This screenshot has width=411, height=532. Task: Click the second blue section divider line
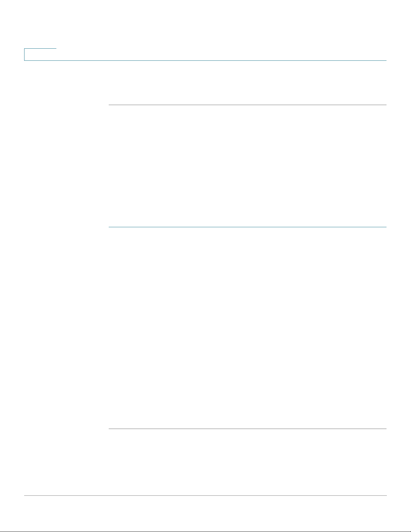point(248,227)
